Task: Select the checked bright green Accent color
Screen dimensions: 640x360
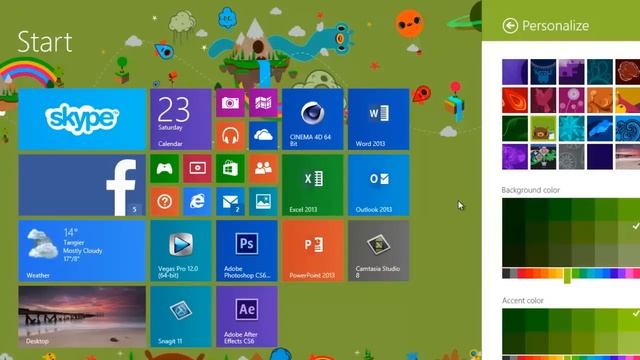Action: click(x=629, y=320)
